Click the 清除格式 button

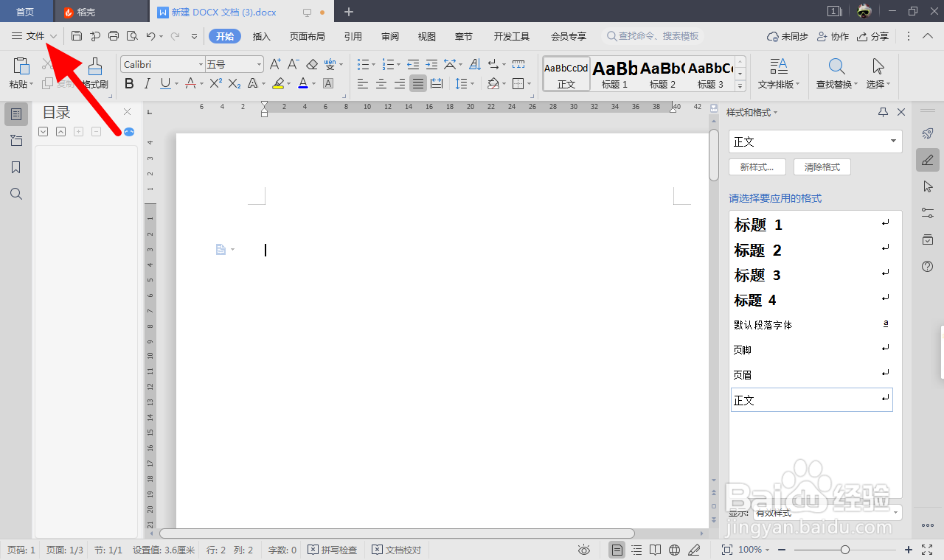point(822,167)
